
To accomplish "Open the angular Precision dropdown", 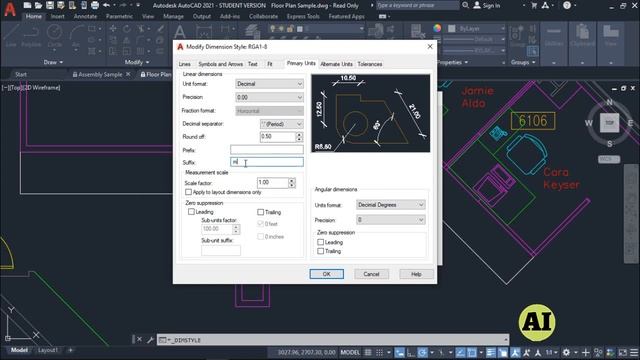I will (x=391, y=220).
